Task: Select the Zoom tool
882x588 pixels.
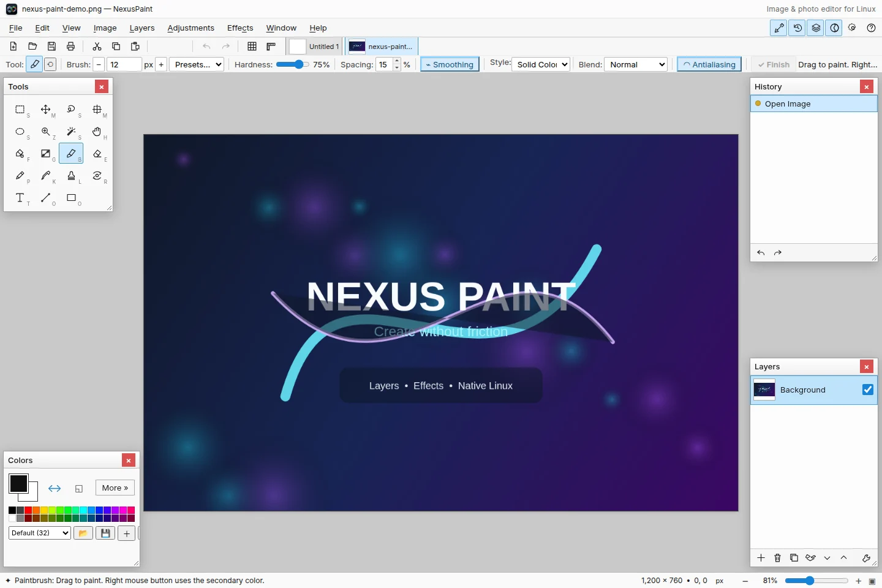Action: pyautogui.click(x=46, y=132)
